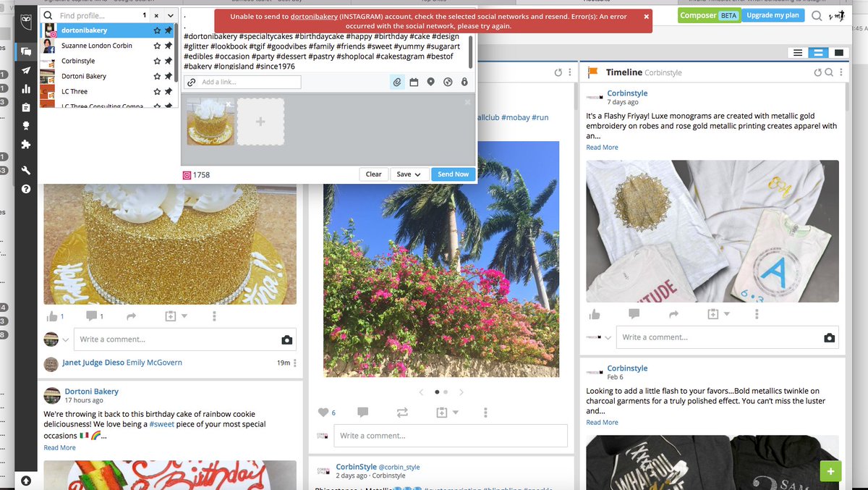Read More on Flashy Friyay post

click(602, 148)
